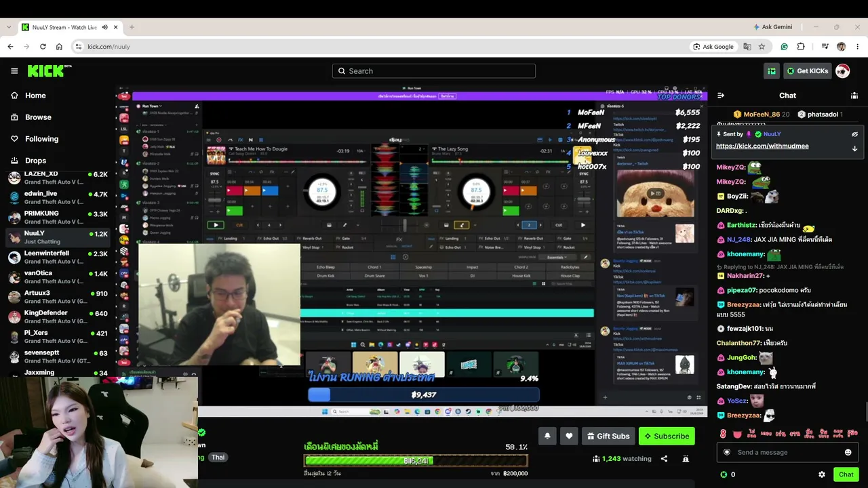The width and height of the screenshot is (868, 488).
Task: Collapse the chat panel with the arrow icon
Action: [721, 96]
